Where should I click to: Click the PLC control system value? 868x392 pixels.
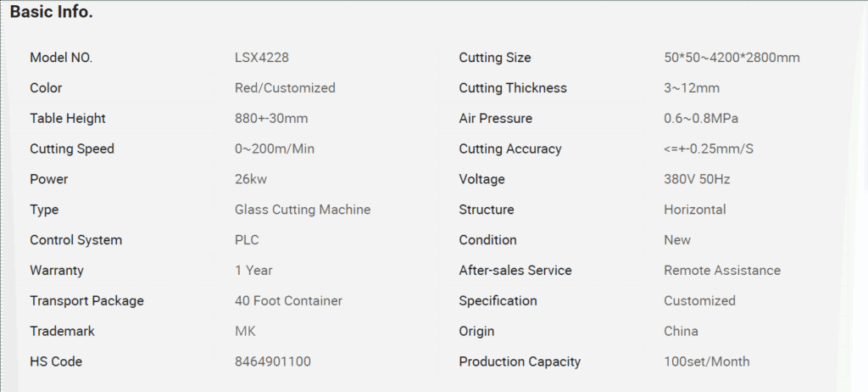[x=247, y=240]
